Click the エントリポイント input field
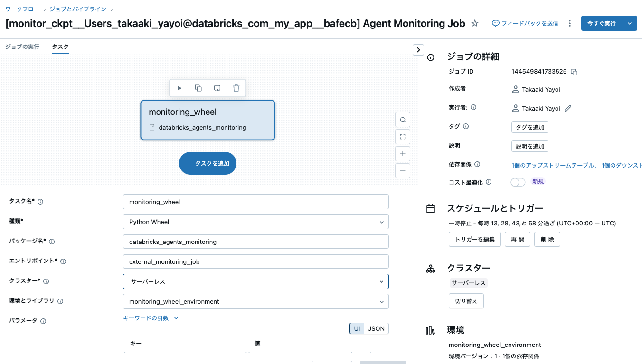The width and height of the screenshot is (642, 364). (255, 261)
